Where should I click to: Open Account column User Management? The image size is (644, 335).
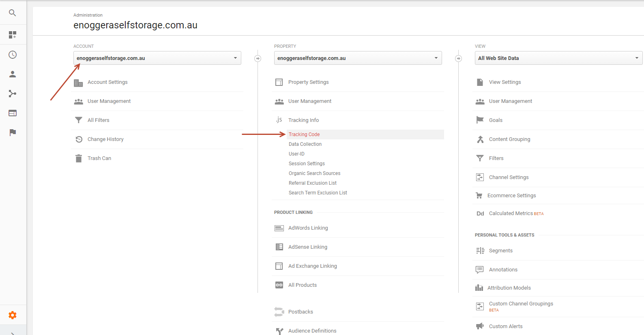pos(109,101)
